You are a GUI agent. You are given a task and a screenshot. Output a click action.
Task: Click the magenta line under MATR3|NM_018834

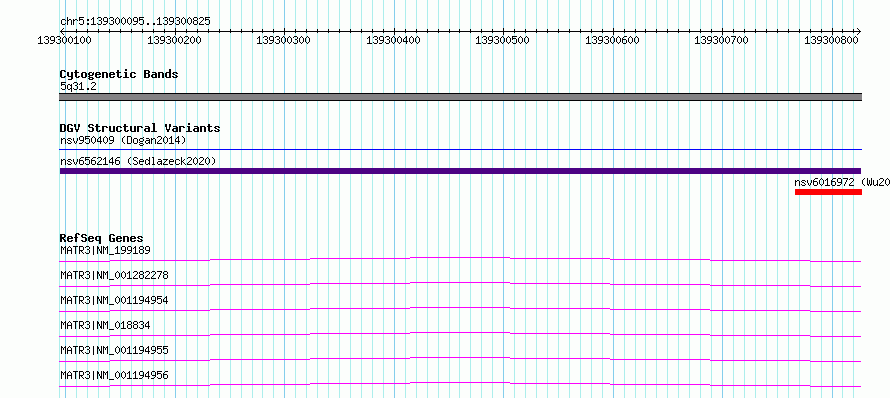tap(460, 333)
